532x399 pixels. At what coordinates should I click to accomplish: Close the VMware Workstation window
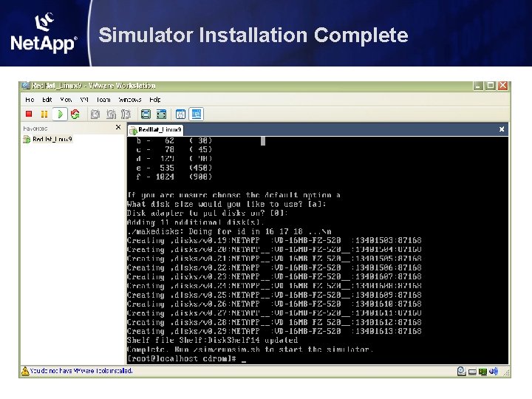503,86
